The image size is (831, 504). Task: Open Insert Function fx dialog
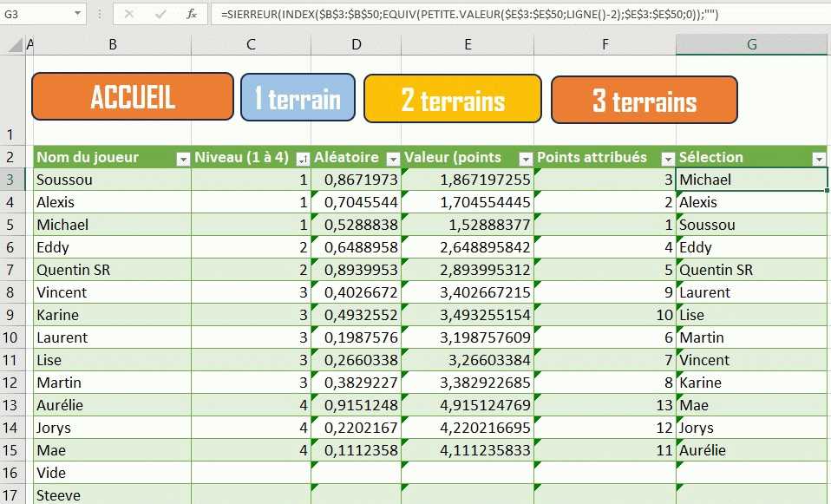pyautogui.click(x=191, y=15)
